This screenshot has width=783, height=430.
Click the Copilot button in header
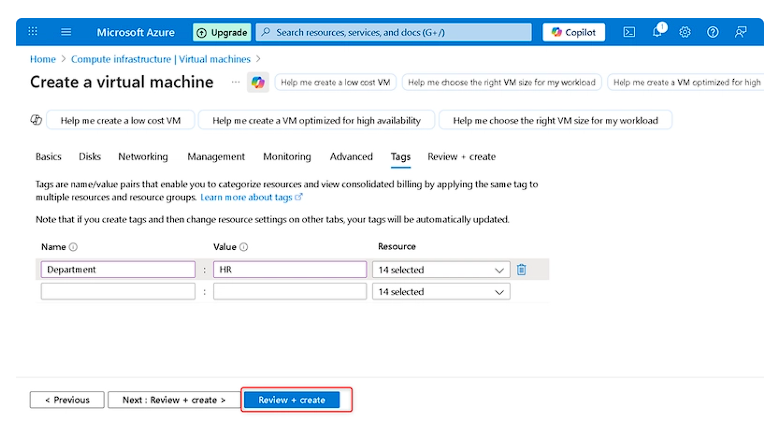(x=574, y=32)
